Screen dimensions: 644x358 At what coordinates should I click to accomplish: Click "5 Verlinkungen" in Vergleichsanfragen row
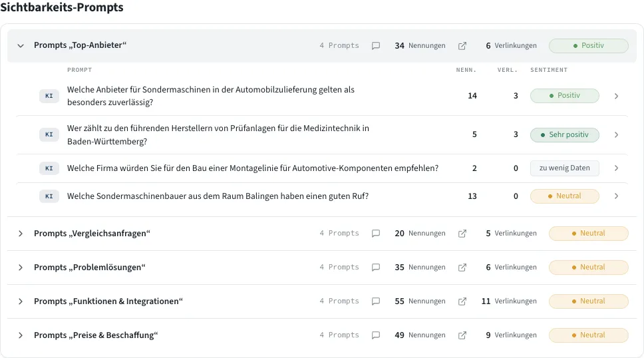512,234
